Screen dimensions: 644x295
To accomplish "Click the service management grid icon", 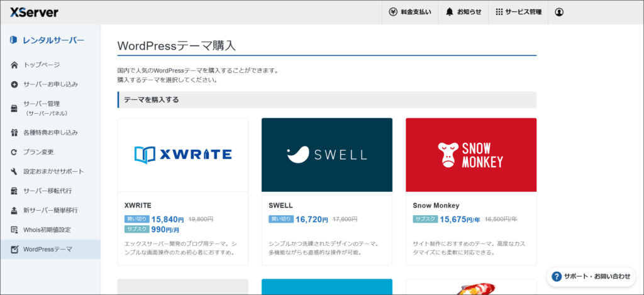I will tap(499, 12).
